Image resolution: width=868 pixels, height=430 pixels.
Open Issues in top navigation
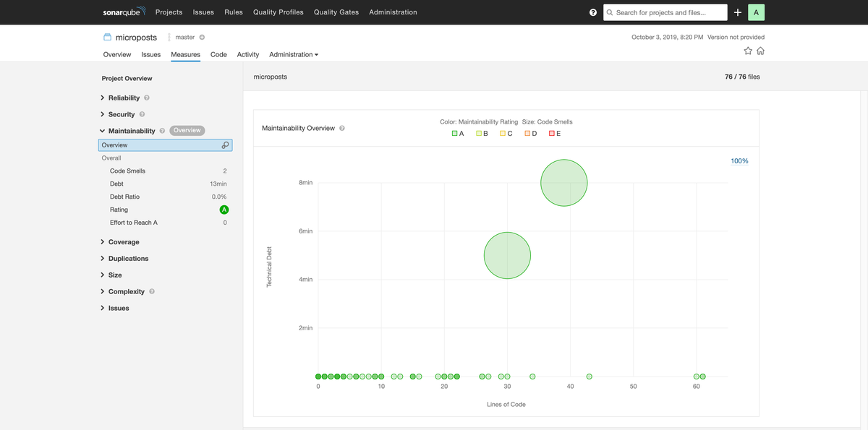tap(203, 12)
